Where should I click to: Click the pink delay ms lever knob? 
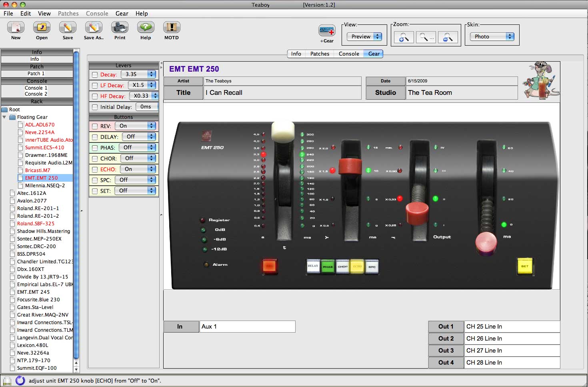point(486,243)
